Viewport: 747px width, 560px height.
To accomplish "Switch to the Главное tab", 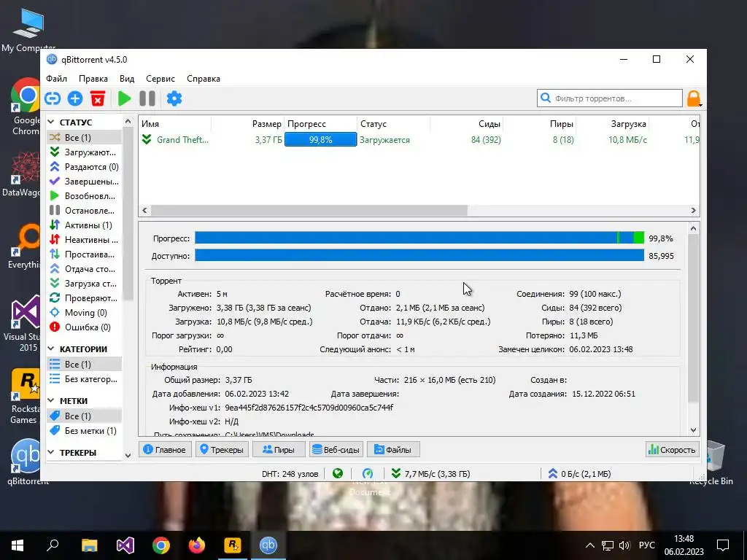I will tap(165, 449).
